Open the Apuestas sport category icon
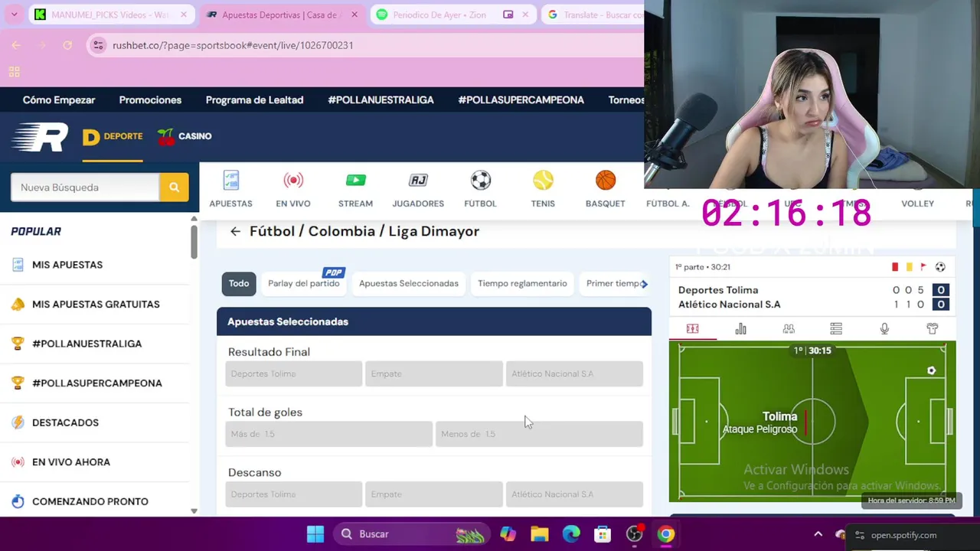The height and width of the screenshot is (551, 980). [x=230, y=188]
